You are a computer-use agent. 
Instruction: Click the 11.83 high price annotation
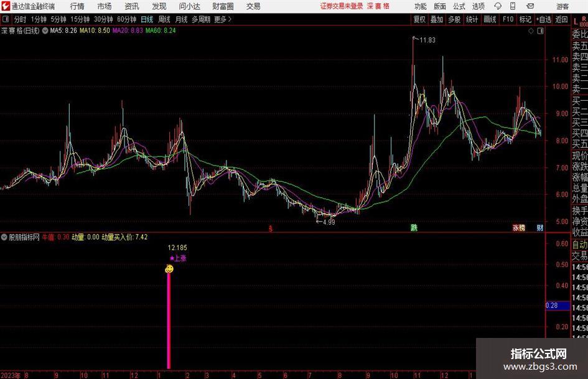[427, 40]
